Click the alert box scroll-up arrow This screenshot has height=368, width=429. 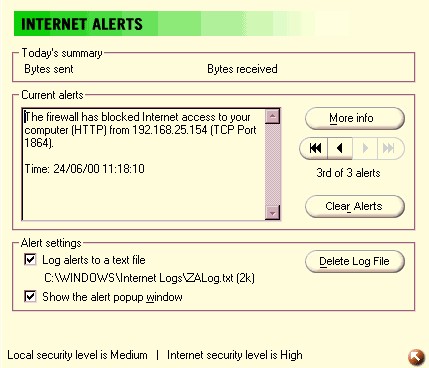pyautogui.click(x=273, y=116)
